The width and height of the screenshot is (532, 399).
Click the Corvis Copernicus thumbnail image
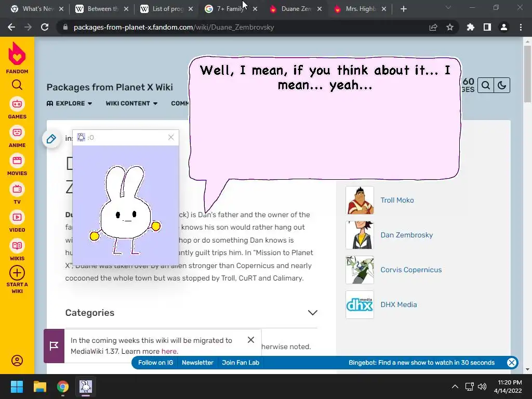[360, 270]
